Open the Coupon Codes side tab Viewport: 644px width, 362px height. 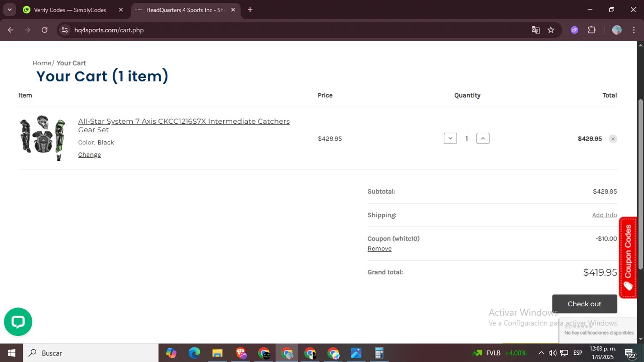(628, 258)
